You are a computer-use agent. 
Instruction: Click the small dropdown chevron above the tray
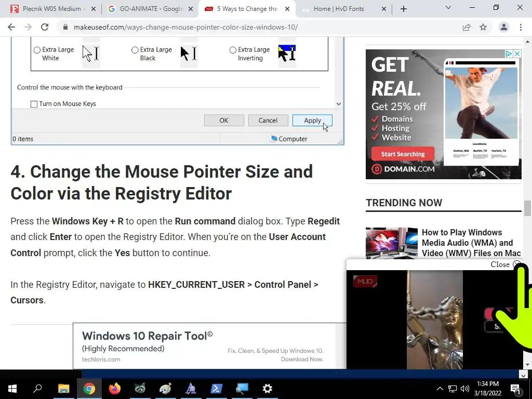tap(523, 375)
